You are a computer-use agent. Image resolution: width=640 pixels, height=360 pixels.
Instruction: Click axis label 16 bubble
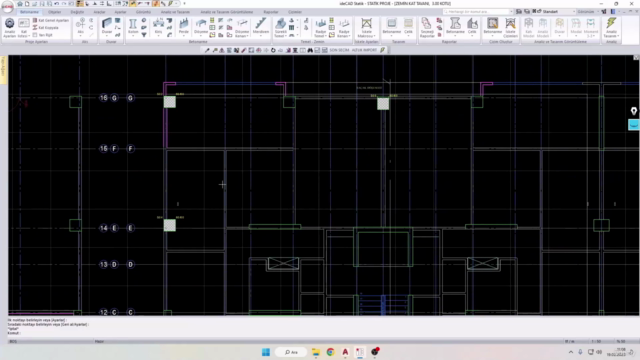click(x=104, y=98)
